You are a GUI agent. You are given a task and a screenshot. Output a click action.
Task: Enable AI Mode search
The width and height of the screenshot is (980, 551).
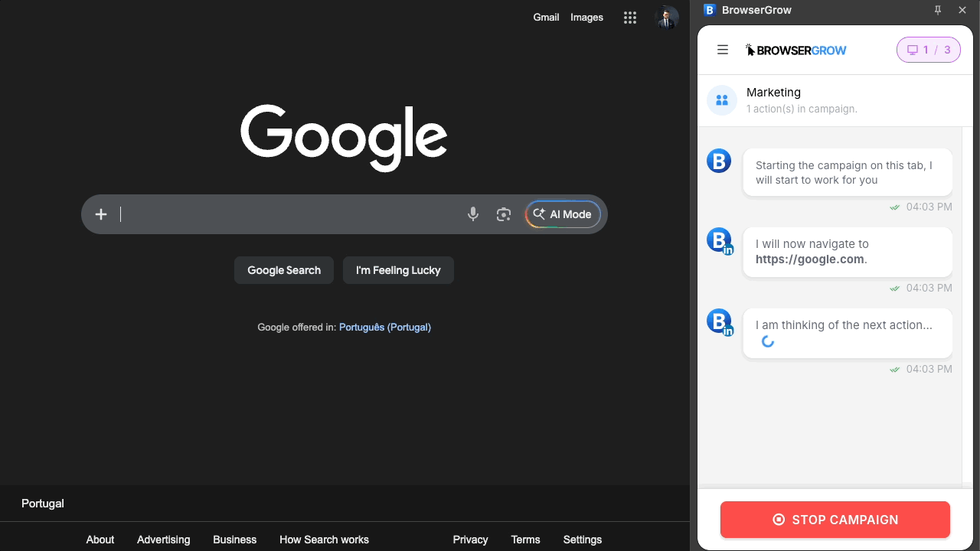(x=563, y=214)
